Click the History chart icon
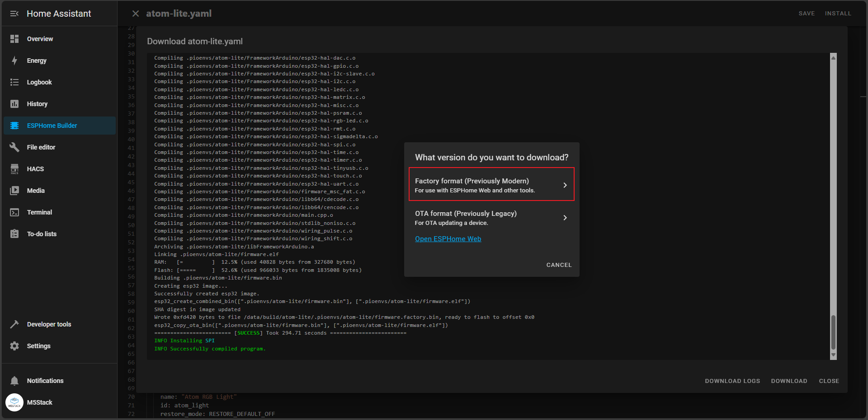This screenshot has height=420, width=868. [14, 104]
